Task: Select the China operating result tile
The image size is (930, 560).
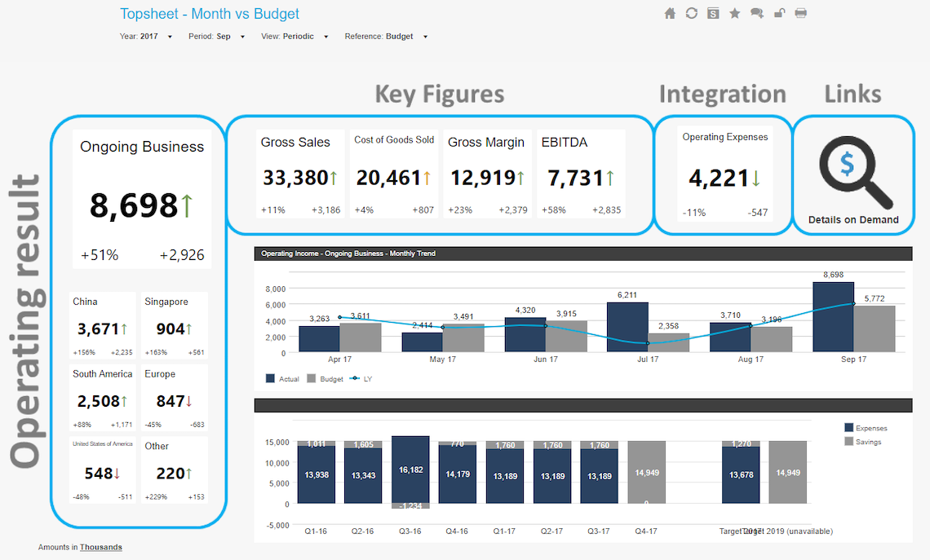Action: pos(102,326)
